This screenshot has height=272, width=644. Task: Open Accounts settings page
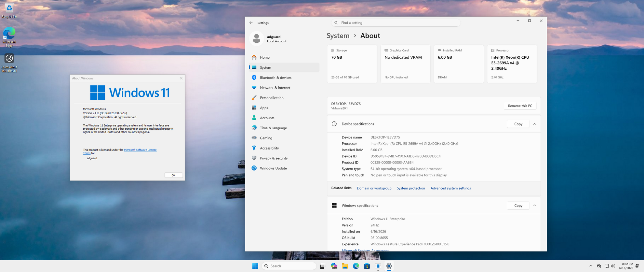point(284,118)
